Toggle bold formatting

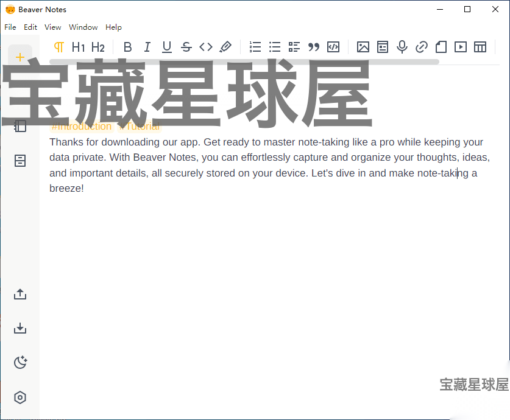pos(127,47)
